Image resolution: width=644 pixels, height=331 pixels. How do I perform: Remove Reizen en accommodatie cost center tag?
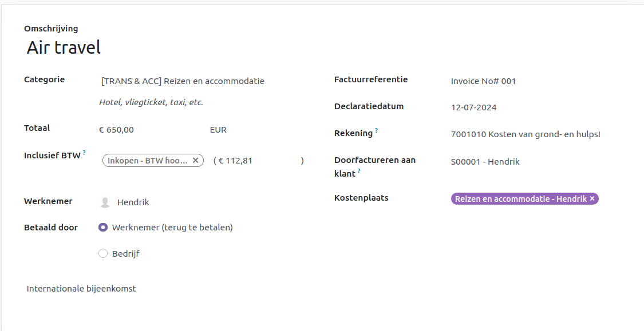(x=592, y=199)
